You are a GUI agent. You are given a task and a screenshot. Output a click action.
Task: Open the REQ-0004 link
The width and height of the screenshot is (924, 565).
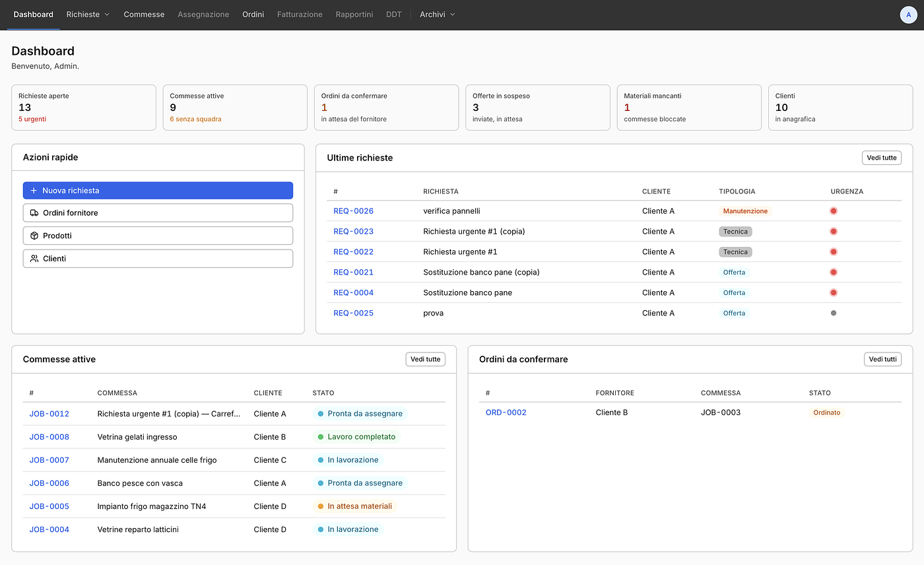click(x=353, y=293)
